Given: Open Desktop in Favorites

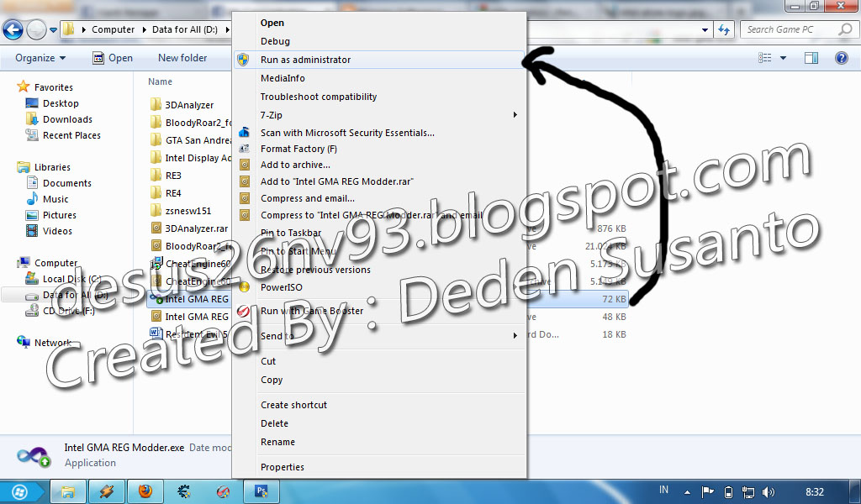Looking at the screenshot, I should point(61,103).
